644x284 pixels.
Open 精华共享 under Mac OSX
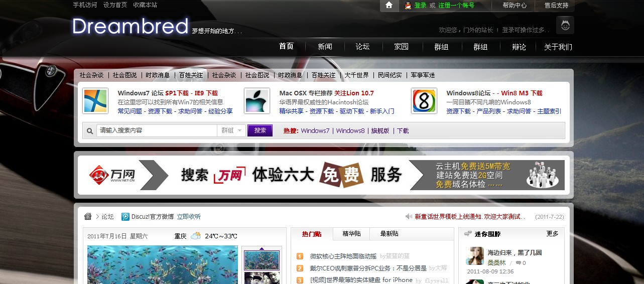click(x=292, y=111)
